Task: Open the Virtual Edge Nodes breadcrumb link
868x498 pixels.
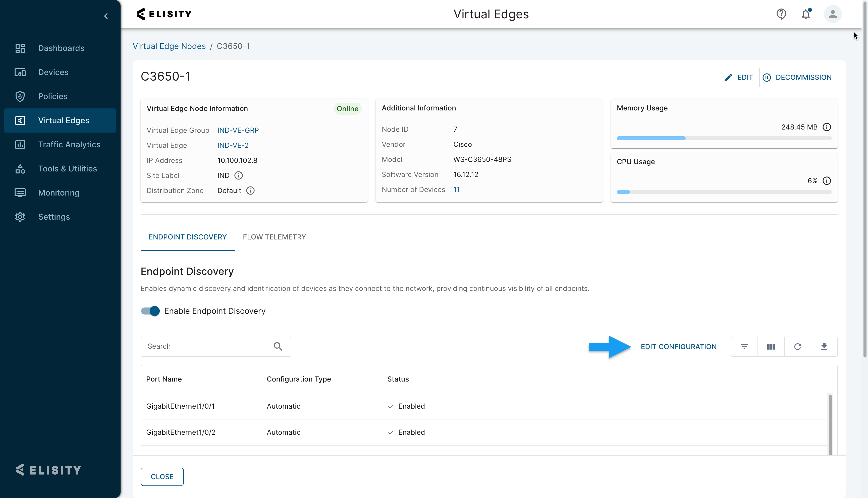Action: (x=169, y=46)
